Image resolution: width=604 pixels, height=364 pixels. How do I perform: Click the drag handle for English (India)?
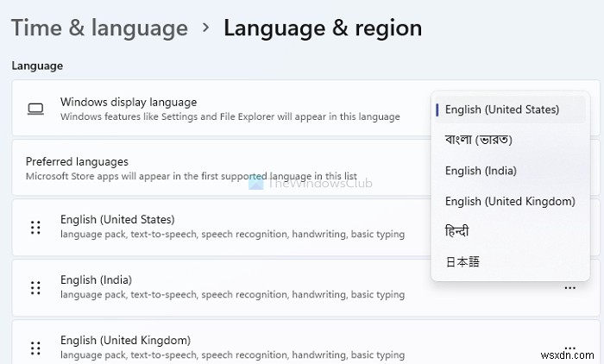(x=35, y=287)
